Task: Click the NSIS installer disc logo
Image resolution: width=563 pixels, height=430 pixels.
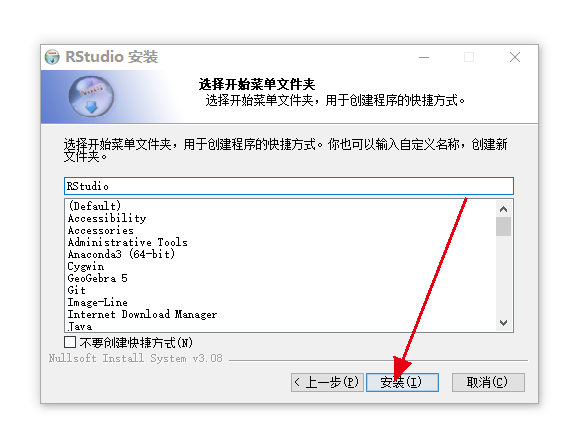Action: 92,96
